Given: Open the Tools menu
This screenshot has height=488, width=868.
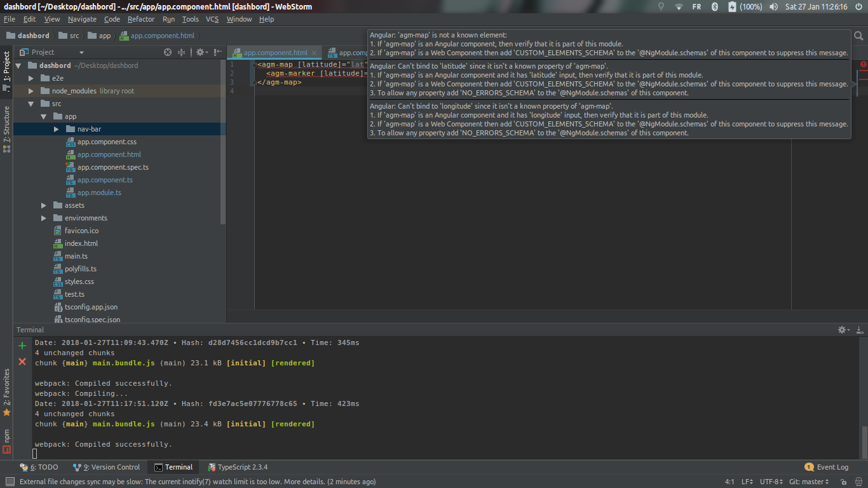Looking at the screenshot, I should 191,19.
